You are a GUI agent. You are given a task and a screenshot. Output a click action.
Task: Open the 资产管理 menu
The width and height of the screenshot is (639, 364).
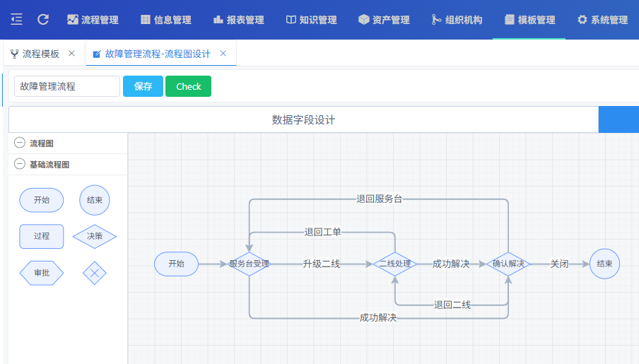point(384,20)
